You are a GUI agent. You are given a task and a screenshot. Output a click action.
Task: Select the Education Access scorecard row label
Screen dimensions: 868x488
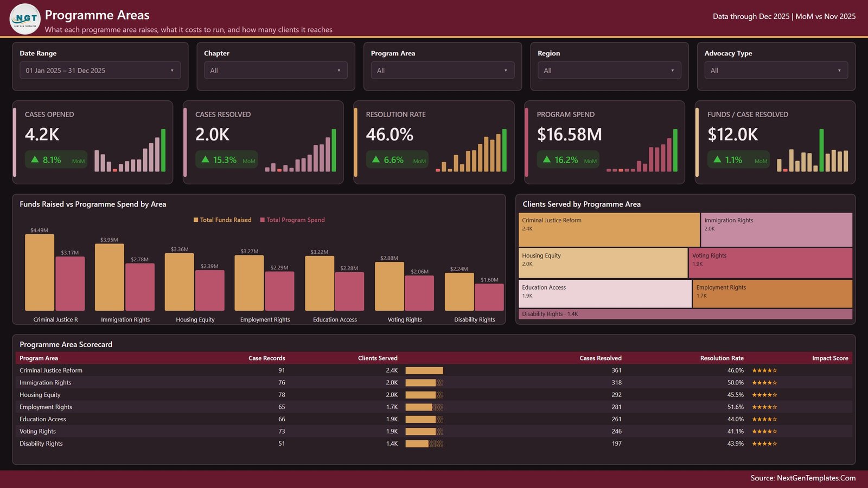coord(43,419)
